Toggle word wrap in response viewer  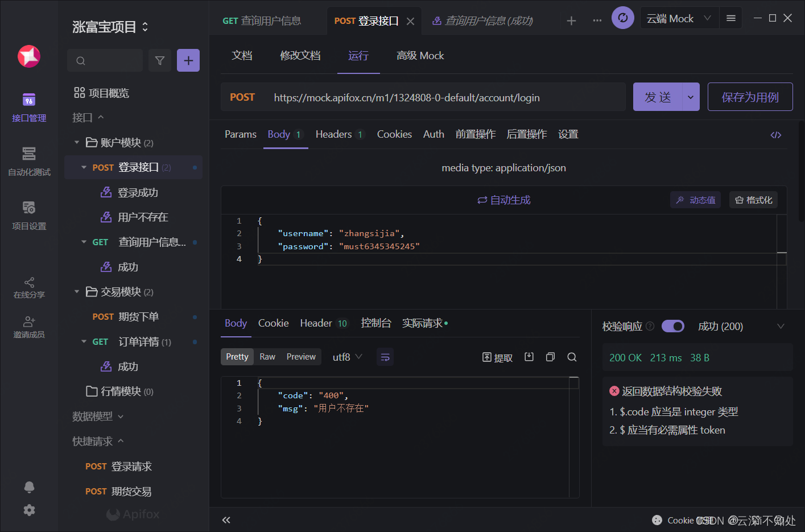[385, 357]
